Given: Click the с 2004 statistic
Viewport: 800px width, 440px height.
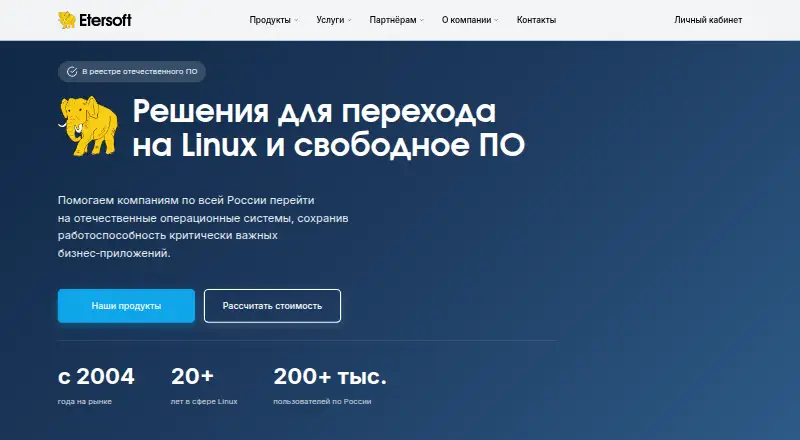Looking at the screenshot, I should (x=96, y=377).
